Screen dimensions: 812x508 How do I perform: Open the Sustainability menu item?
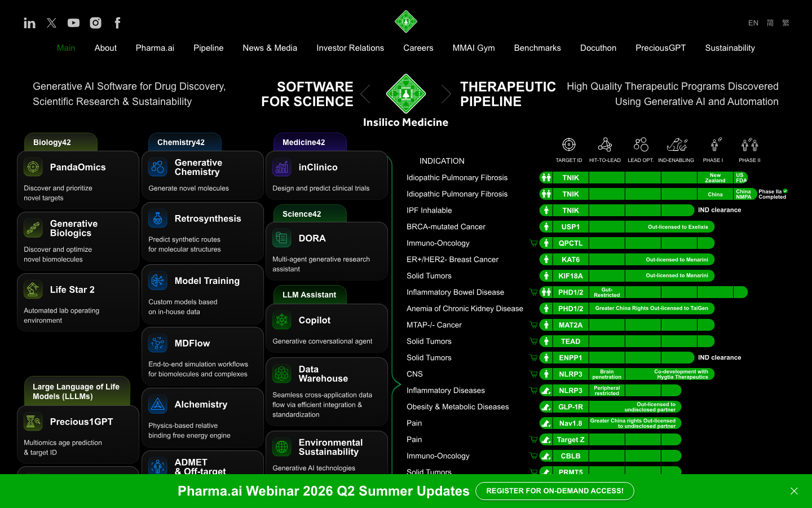click(730, 48)
